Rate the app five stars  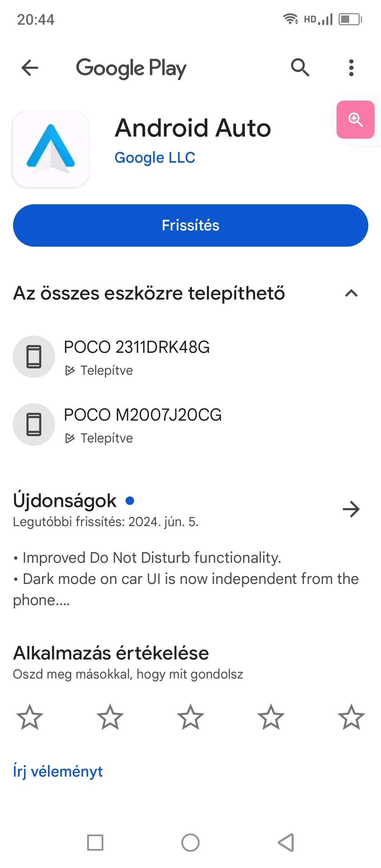click(x=351, y=717)
